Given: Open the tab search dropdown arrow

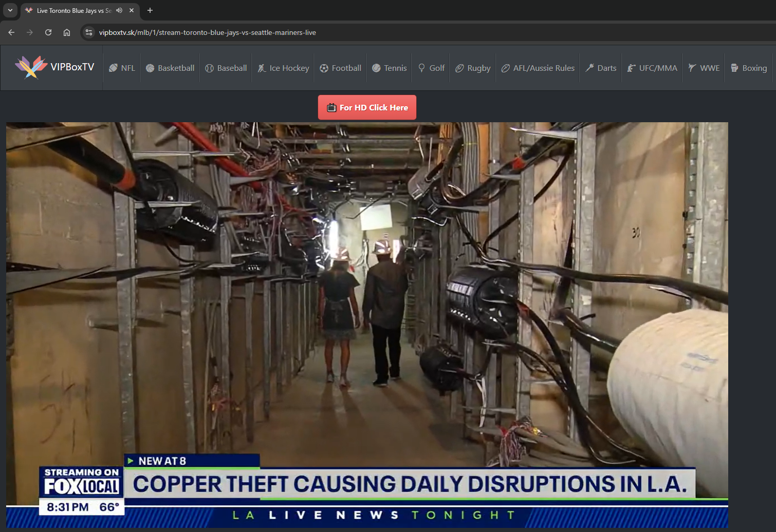Looking at the screenshot, I should pyautogui.click(x=10, y=10).
